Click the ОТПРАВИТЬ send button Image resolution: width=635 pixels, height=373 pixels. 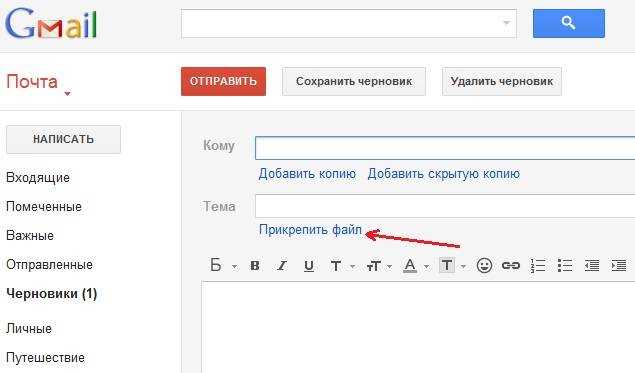tap(223, 81)
